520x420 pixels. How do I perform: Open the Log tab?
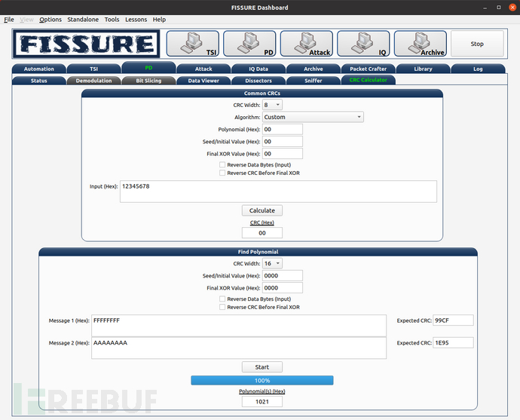478,69
